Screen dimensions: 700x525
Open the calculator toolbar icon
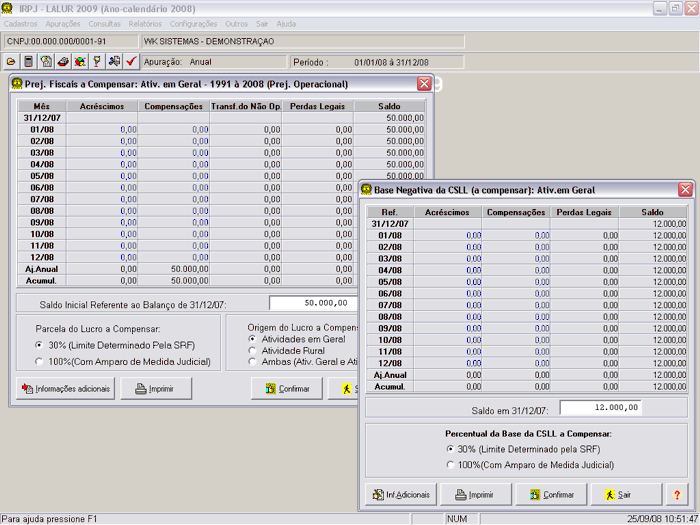point(29,62)
